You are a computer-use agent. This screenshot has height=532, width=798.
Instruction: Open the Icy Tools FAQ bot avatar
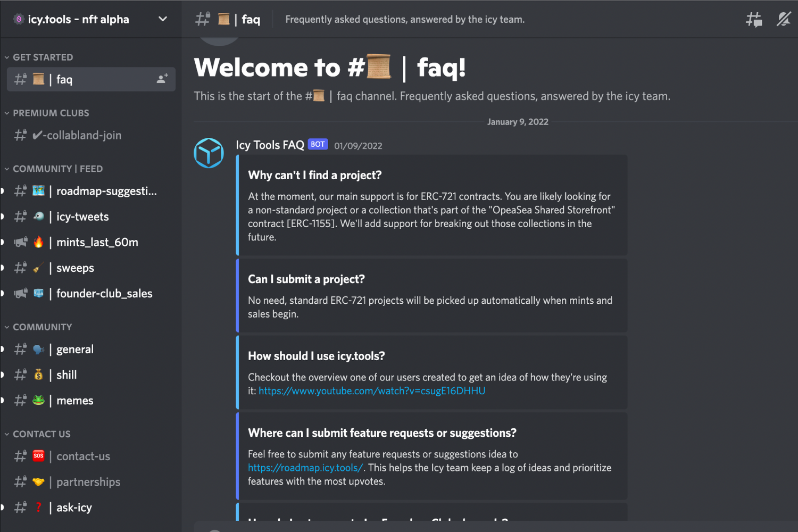pos(209,153)
